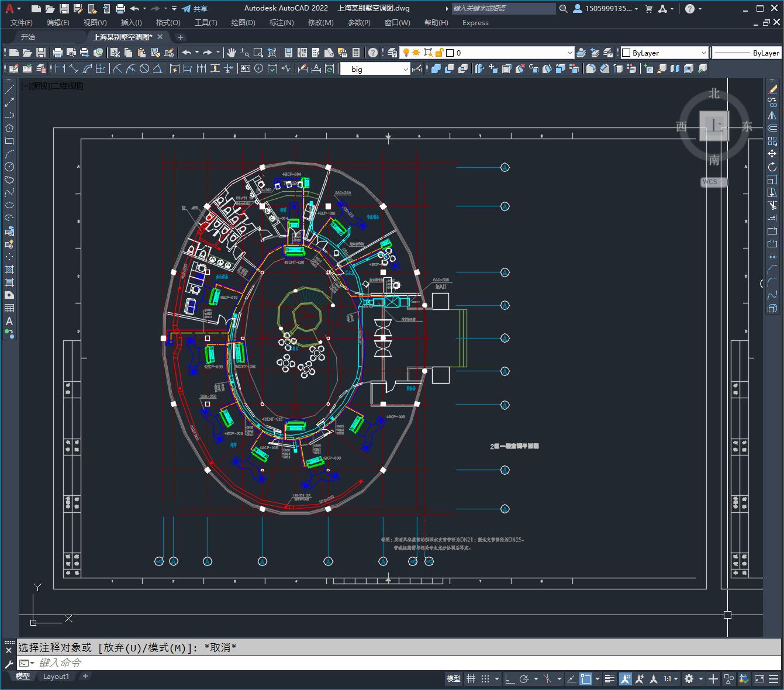This screenshot has width=784, height=690.
Task: Select the Erase tool in modify toolbar
Action: coord(772,89)
